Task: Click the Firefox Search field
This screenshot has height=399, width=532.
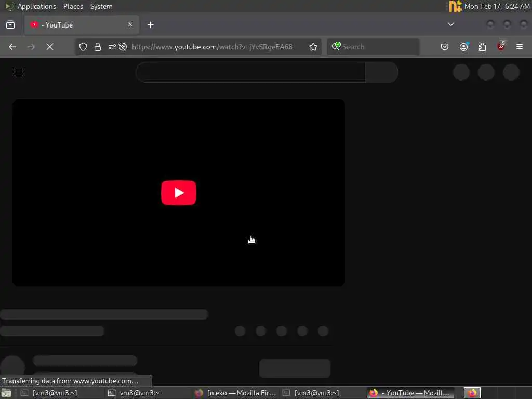Action: tap(373, 47)
